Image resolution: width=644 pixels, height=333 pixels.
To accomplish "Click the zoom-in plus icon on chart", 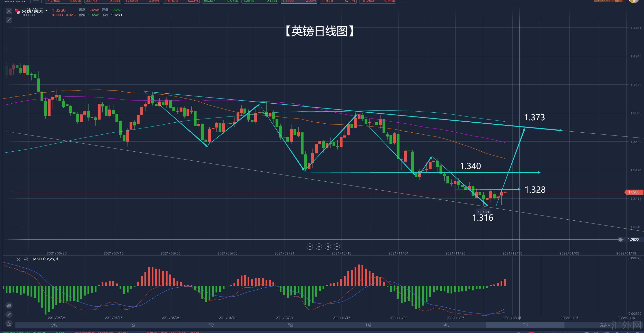I will 337,247.
